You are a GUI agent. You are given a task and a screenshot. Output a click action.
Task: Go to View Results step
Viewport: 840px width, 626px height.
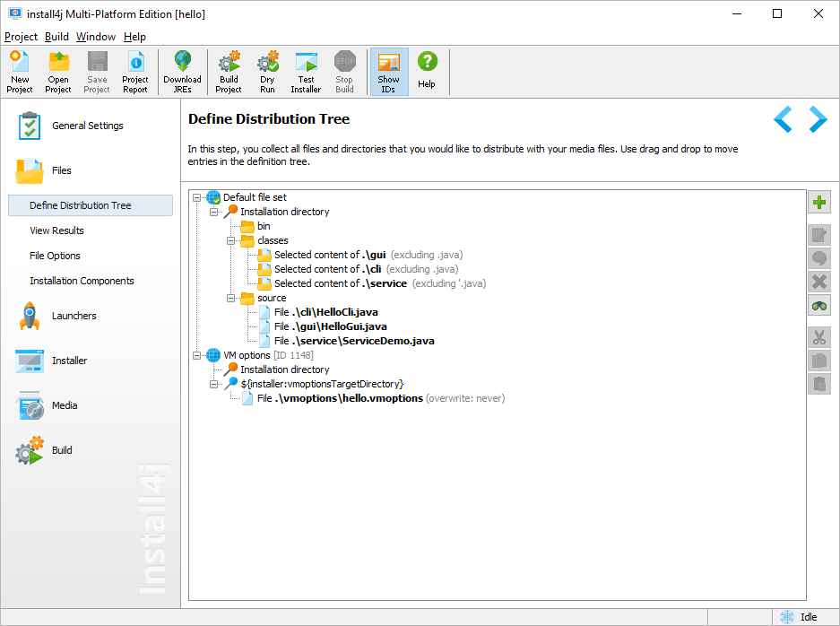click(x=56, y=230)
